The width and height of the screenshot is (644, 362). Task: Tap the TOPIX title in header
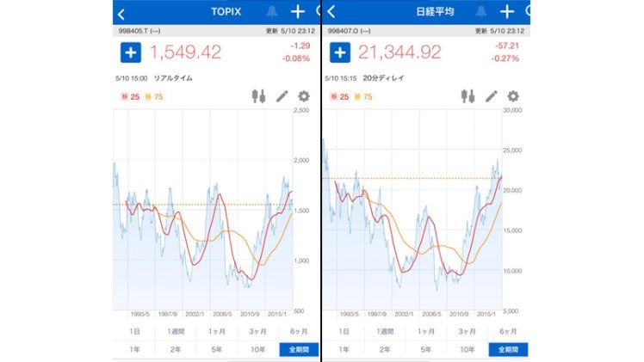(226, 11)
